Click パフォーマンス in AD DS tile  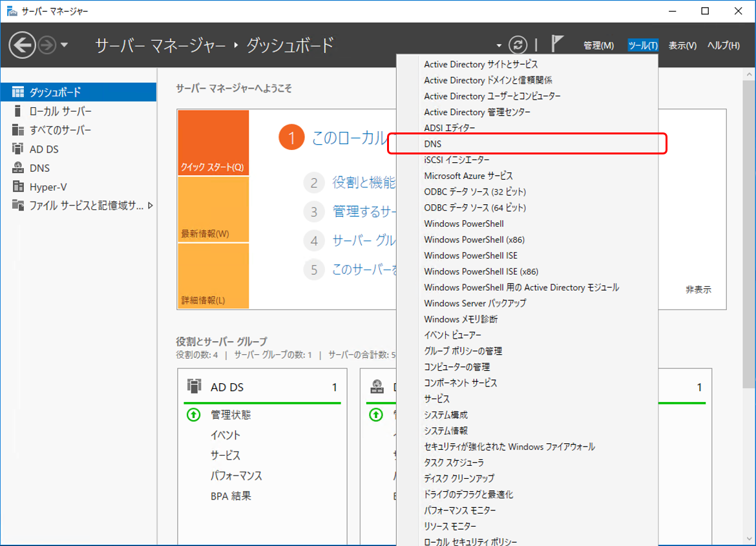(x=236, y=475)
